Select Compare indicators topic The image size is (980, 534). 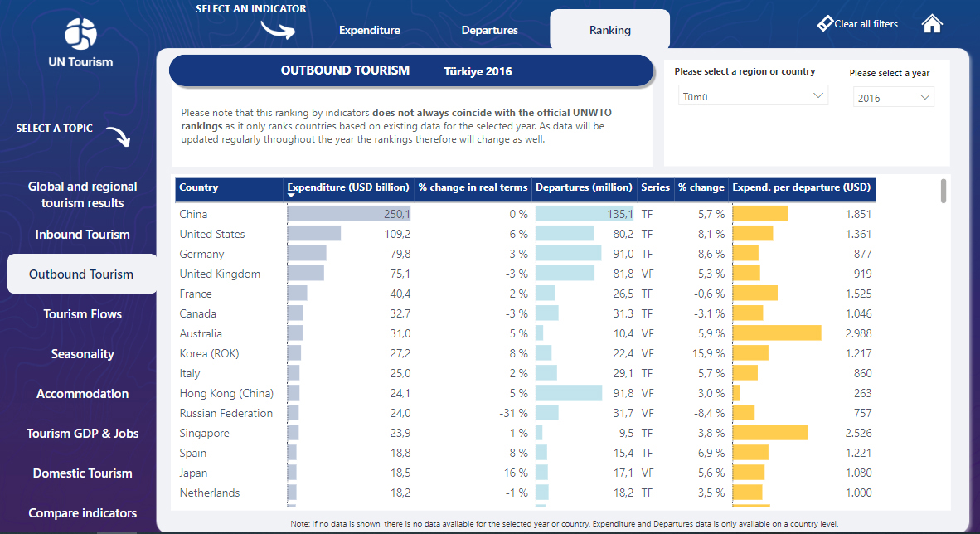pyautogui.click(x=82, y=513)
